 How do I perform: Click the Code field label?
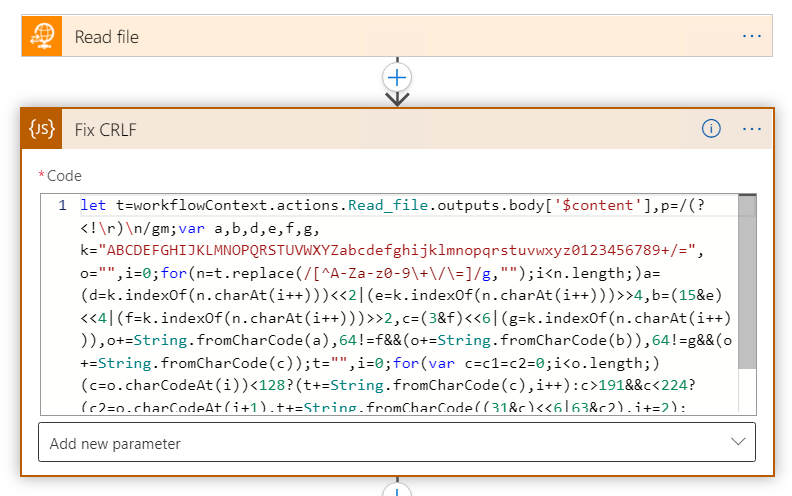tap(64, 176)
